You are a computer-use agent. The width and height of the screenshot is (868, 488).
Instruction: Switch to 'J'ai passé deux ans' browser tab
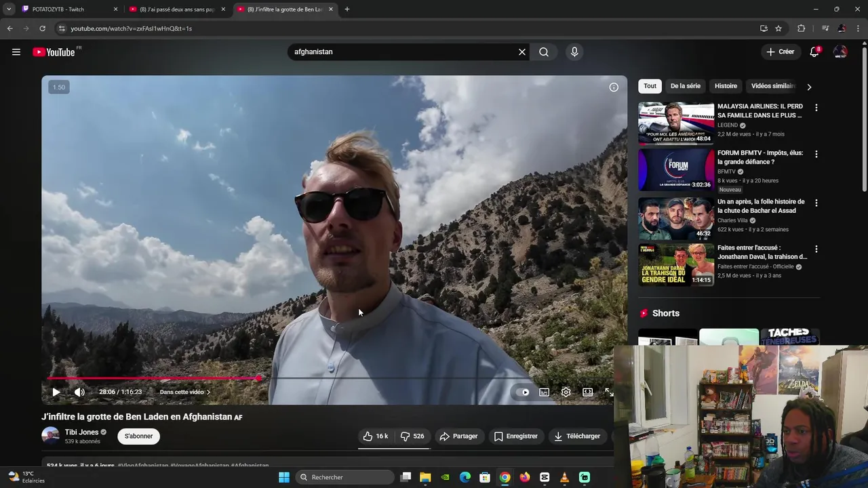(178, 9)
